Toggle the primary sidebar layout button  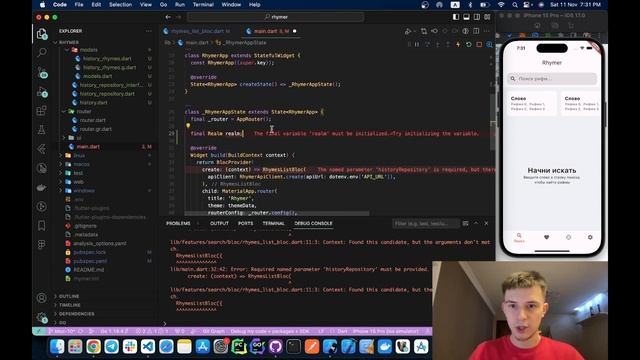(x=456, y=17)
